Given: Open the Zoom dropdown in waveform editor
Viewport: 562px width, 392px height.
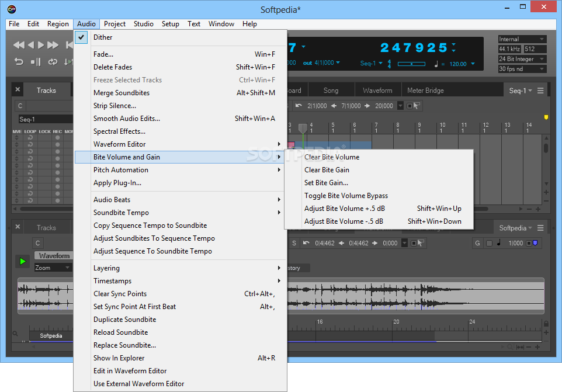Looking at the screenshot, I should tap(53, 268).
